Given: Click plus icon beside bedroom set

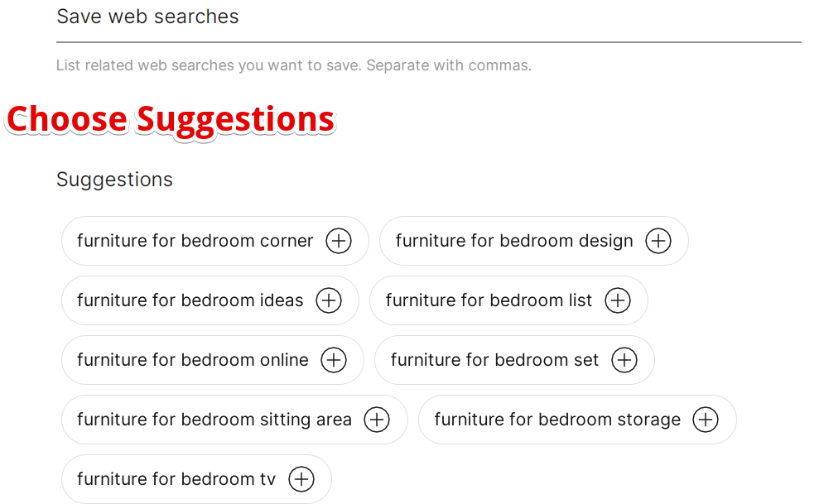Looking at the screenshot, I should pyautogui.click(x=624, y=360).
